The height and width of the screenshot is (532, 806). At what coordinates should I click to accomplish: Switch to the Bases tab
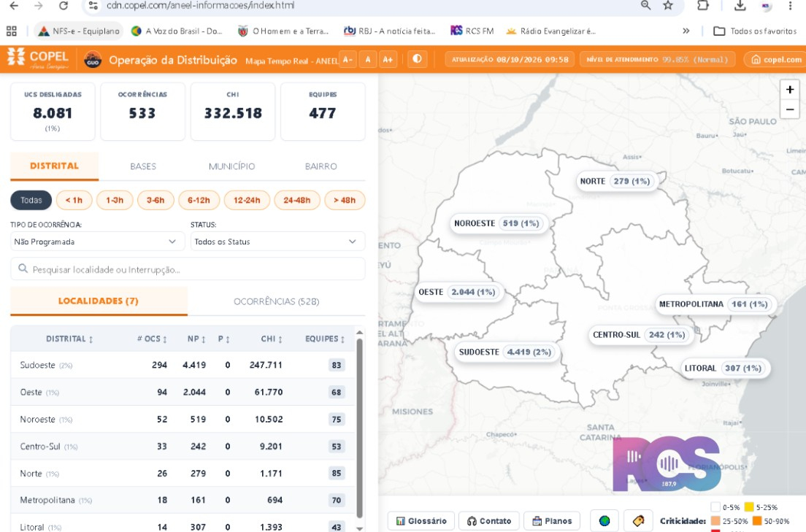(x=143, y=166)
